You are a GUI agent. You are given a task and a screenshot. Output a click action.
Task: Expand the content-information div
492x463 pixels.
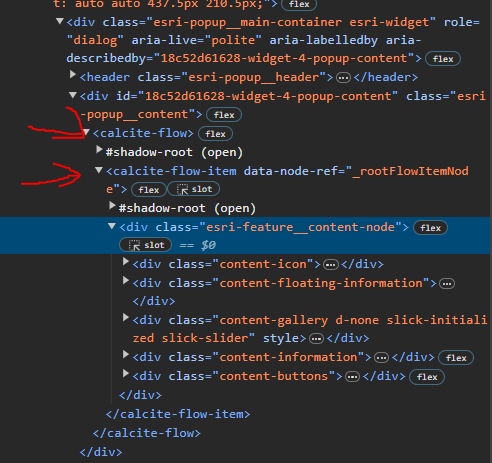[125, 355]
